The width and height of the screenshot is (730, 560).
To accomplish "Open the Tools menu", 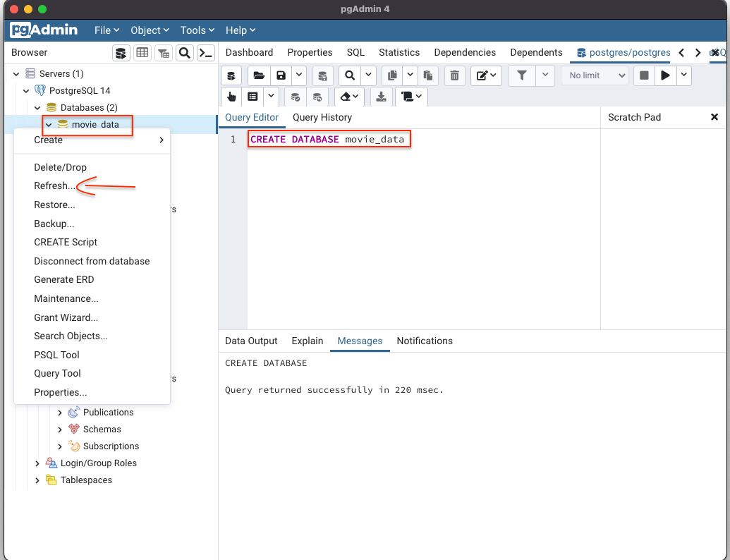I will 197,30.
